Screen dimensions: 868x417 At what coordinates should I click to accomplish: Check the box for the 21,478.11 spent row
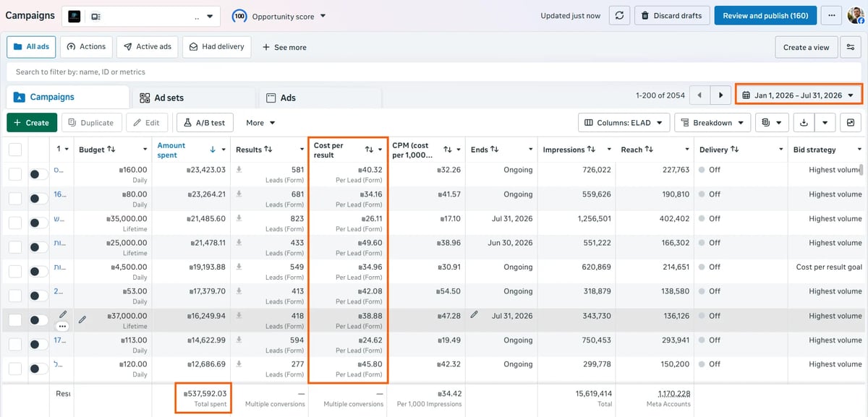[15, 247]
